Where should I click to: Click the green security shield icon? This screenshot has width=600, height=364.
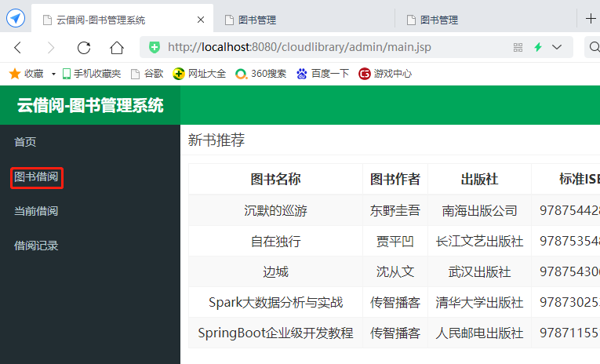[155, 47]
